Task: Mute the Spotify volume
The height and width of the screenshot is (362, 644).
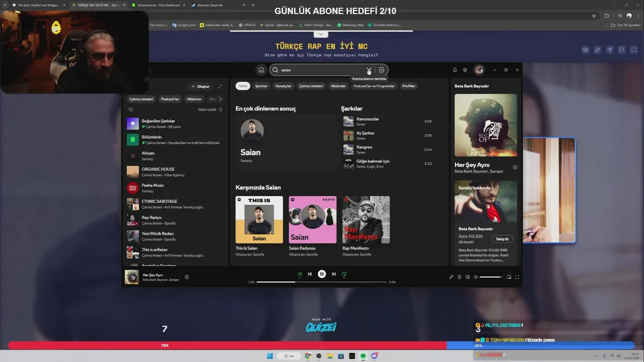Action: click(475, 277)
